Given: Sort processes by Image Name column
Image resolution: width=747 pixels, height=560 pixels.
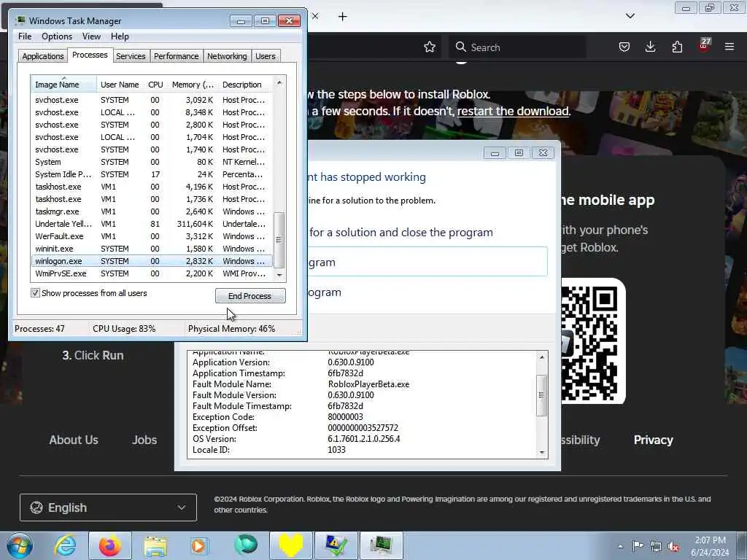Looking at the screenshot, I should (x=64, y=85).
